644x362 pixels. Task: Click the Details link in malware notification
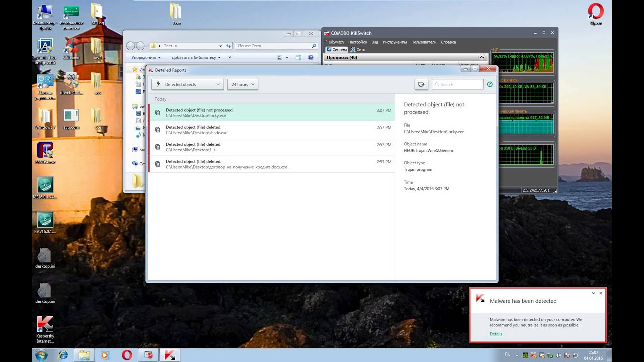click(x=496, y=334)
